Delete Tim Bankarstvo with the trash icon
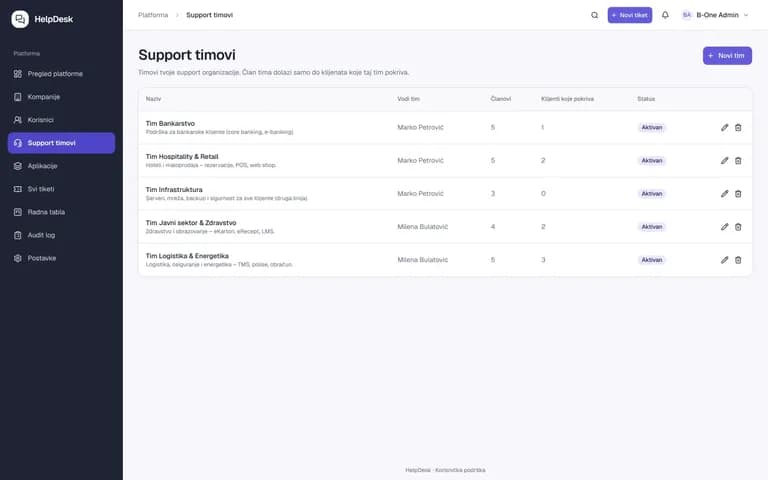Screen dimensions: 768x480 738,127
